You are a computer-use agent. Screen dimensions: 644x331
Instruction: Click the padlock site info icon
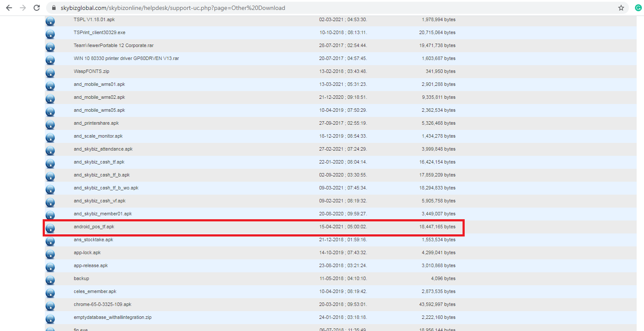[54, 8]
